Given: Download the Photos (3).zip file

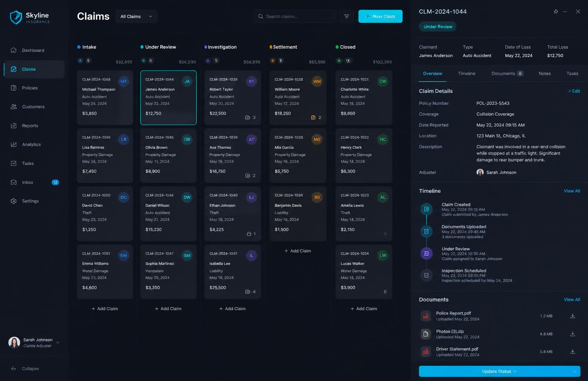Looking at the screenshot, I should click(x=573, y=334).
